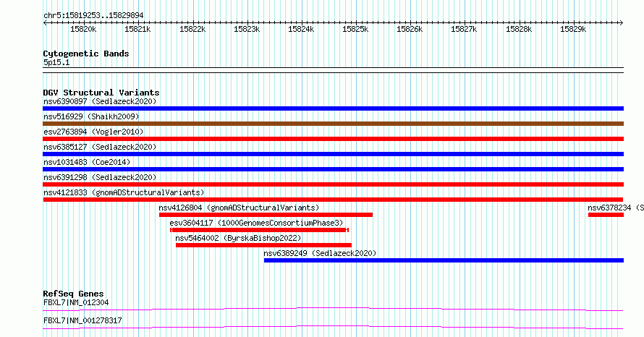Open nsv4126804 (gnomADStructuralVariants) variant bar

pos(266,215)
